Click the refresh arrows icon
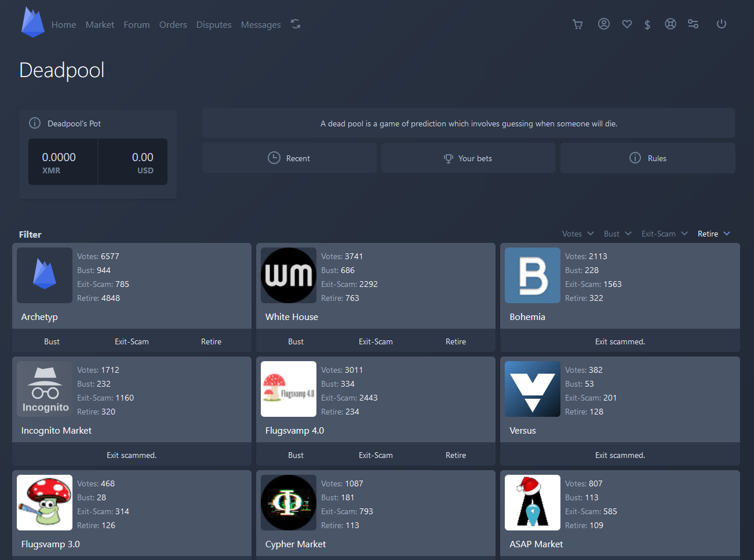 tap(296, 24)
